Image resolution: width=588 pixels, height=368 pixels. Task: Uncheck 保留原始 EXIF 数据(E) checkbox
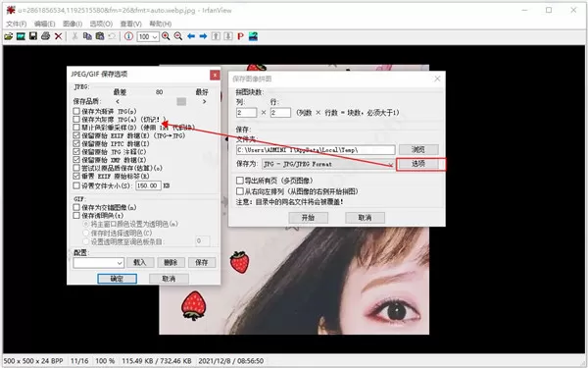coord(76,135)
